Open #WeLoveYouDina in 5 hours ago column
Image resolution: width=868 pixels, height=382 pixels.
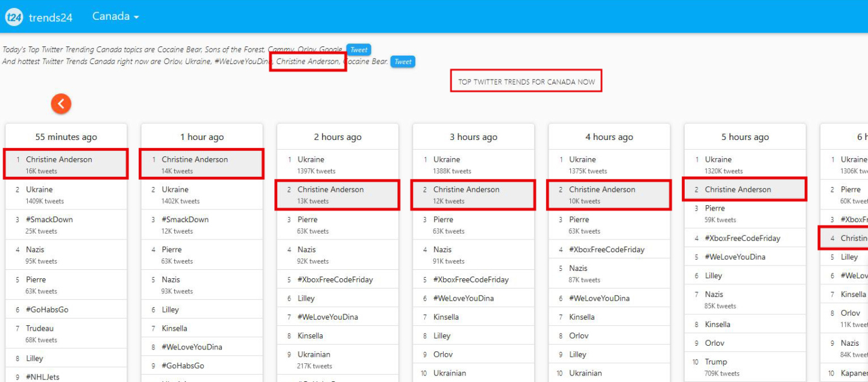(x=735, y=257)
